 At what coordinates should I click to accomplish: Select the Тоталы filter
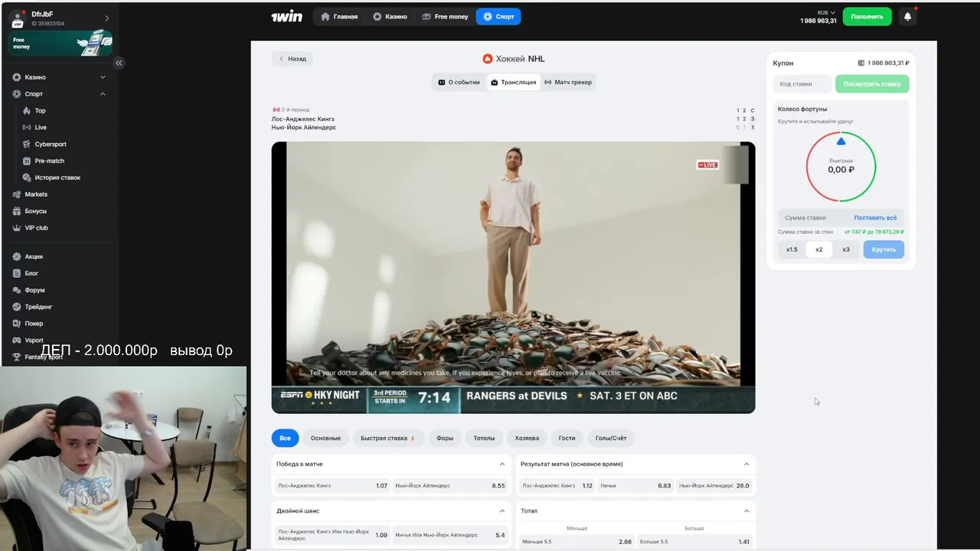[x=484, y=439]
